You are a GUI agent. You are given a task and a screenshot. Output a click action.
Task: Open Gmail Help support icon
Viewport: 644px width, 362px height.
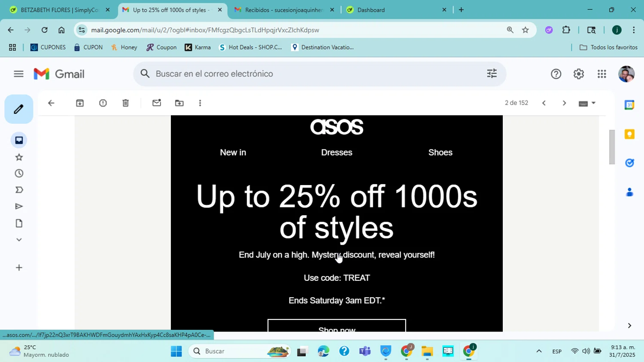pyautogui.click(x=556, y=74)
